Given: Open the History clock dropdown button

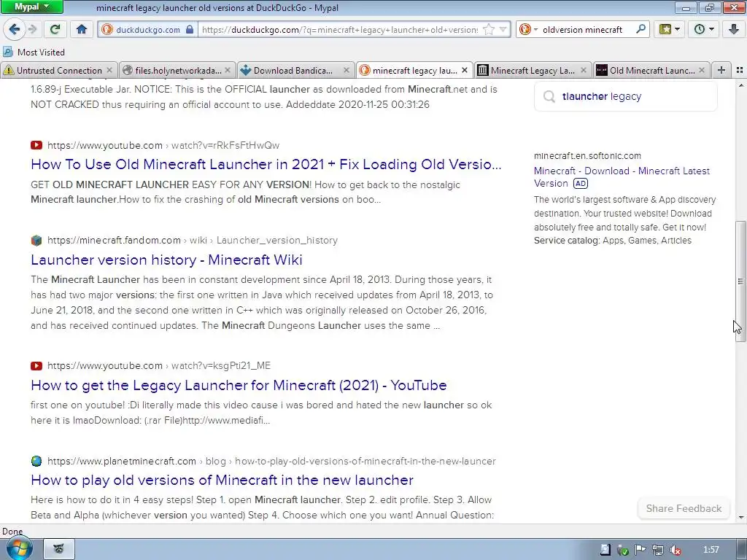Looking at the screenshot, I should click(x=704, y=29).
